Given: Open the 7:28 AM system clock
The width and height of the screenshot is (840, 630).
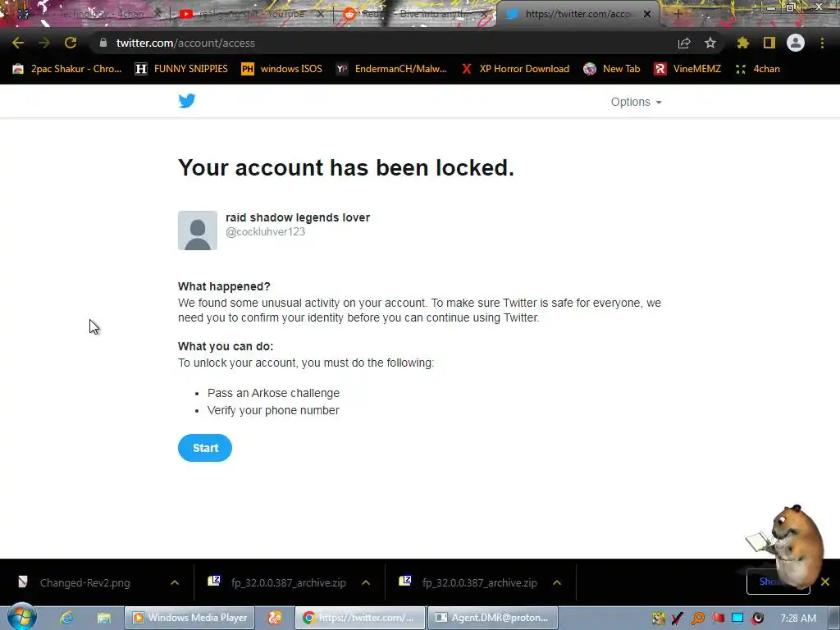Looking at the screenshot, I should pyautogui.click(x=798, y=619).
